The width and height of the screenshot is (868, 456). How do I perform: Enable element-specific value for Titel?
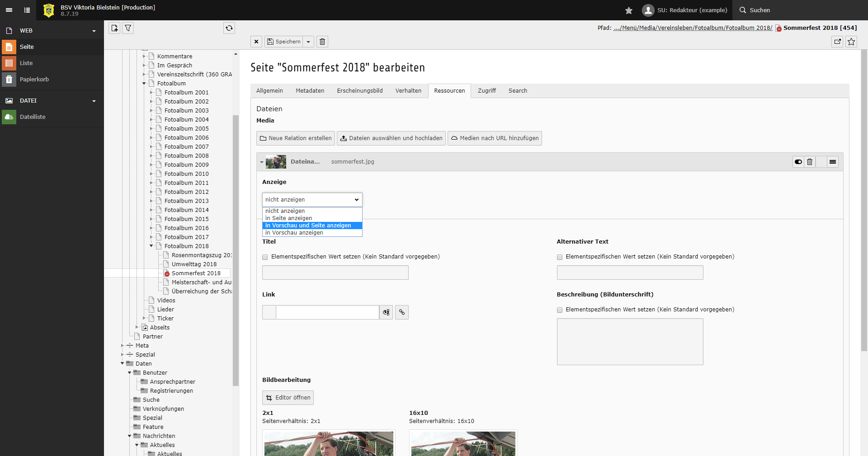[265, 257]
